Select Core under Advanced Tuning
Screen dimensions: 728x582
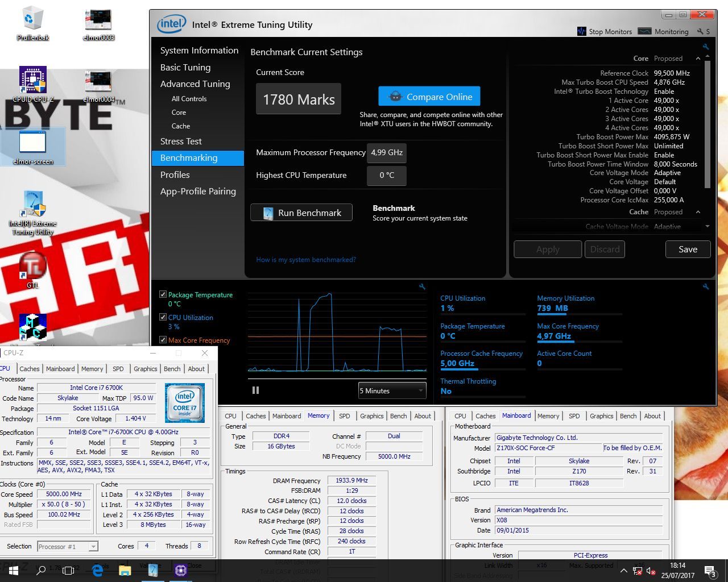(179, 112)
